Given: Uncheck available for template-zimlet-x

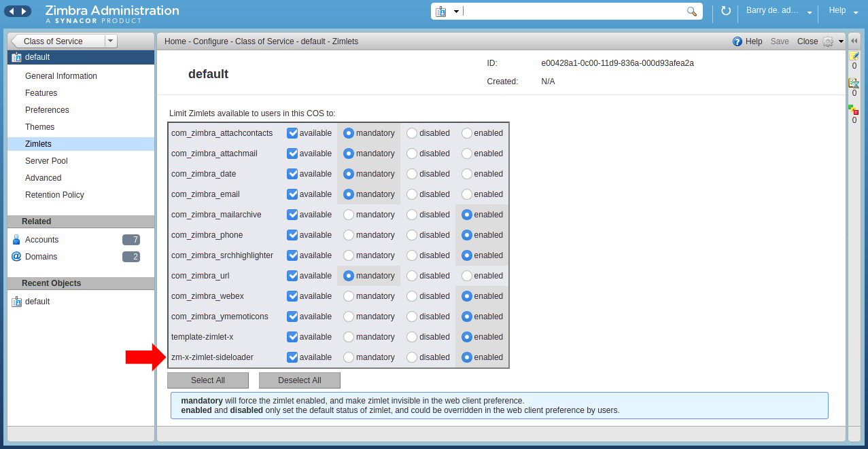Looking at the screenshot, I should coord(292,337).
